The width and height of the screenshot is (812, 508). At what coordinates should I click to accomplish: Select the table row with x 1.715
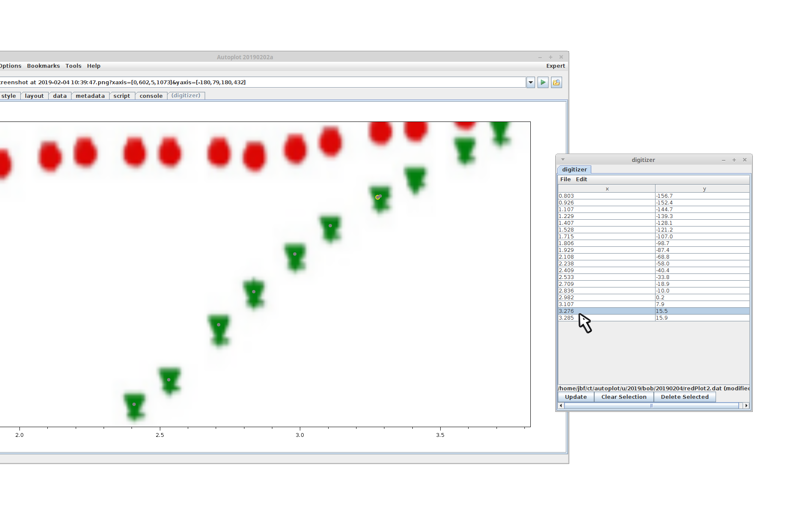click(654, 237)
